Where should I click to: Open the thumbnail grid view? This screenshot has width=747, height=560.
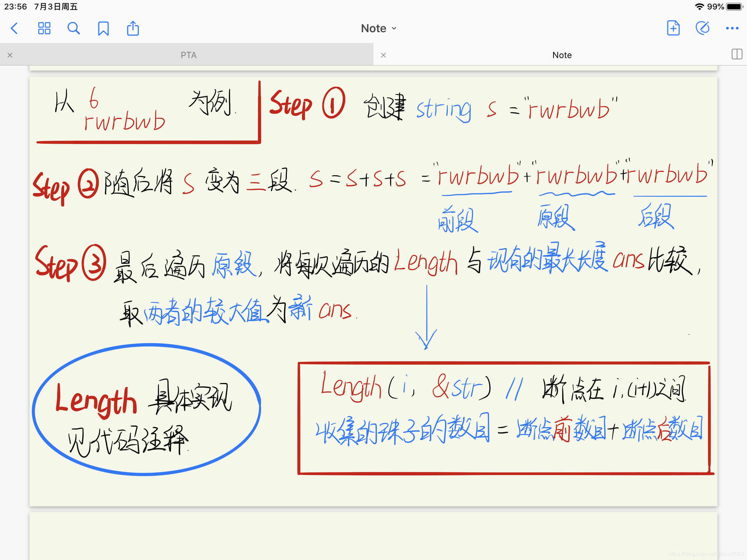click(44, 28)
